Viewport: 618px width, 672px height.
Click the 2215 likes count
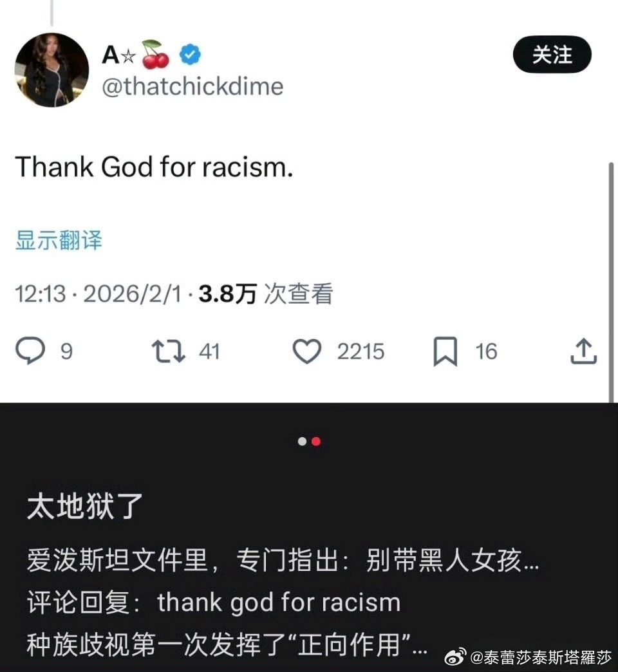[361, 351]
